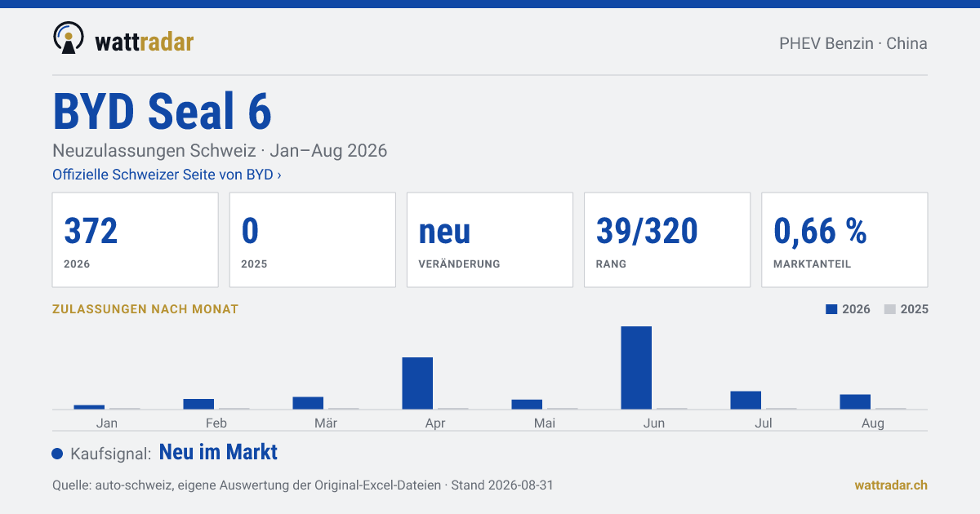Click the 'PHEV Benzin · China' label
This screenshot has width=980, height=514.
[853, 43]
